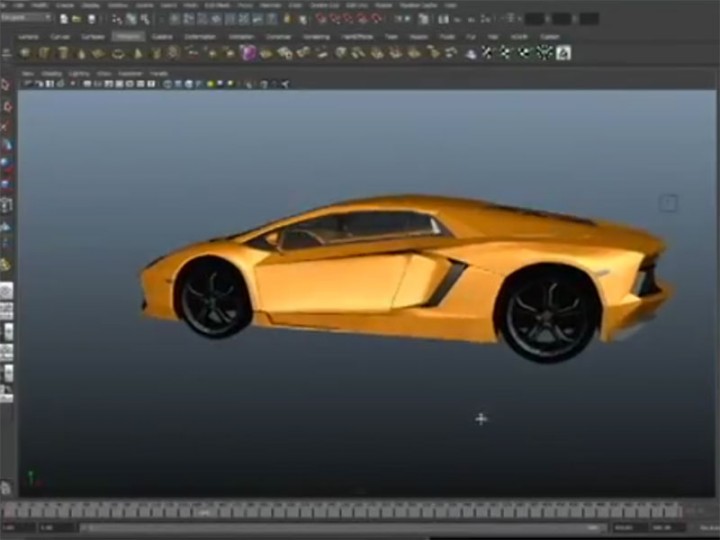Create a polygon torus from the shelf
720x540 pixels.
118,54
